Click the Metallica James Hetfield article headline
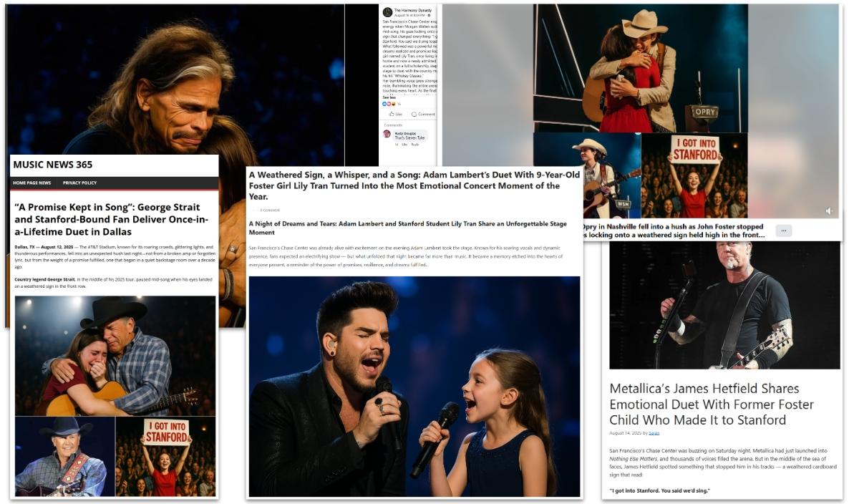 tap(712, 404)
